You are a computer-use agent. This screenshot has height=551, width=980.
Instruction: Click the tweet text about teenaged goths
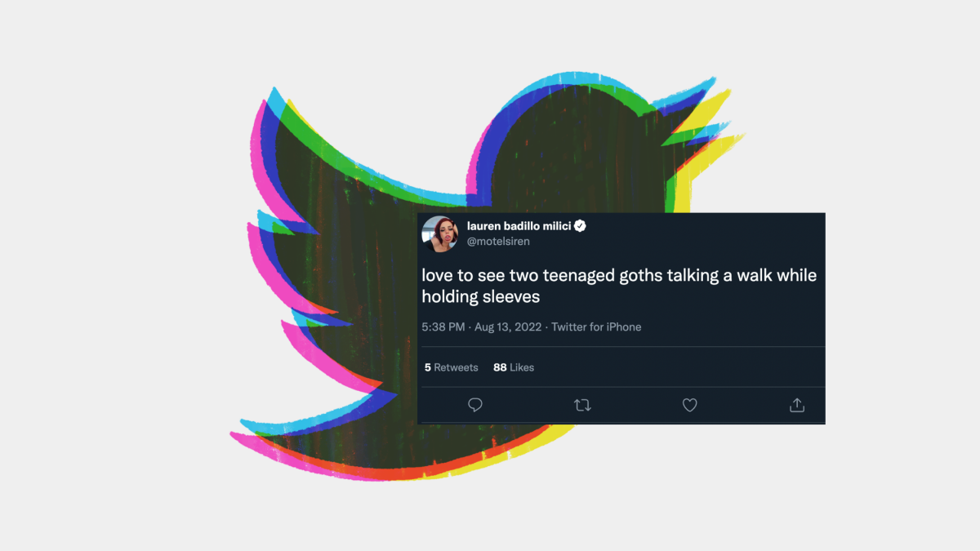tap(619, 286)
